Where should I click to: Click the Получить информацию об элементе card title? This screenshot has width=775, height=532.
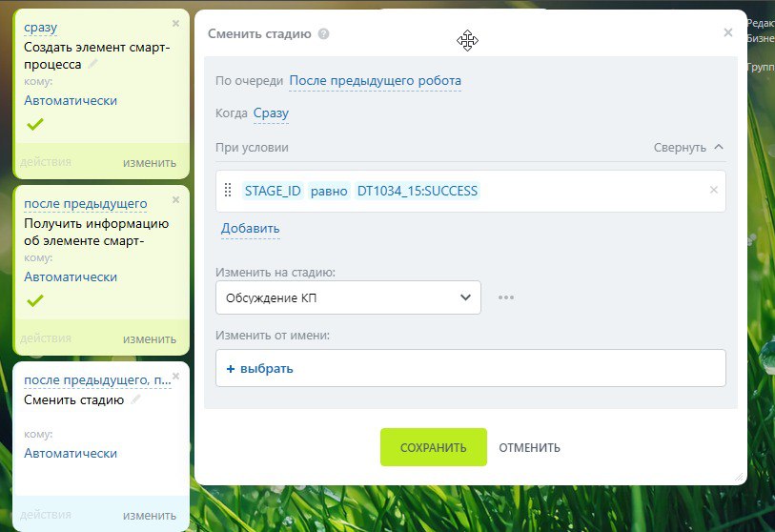tap(96, 232)
